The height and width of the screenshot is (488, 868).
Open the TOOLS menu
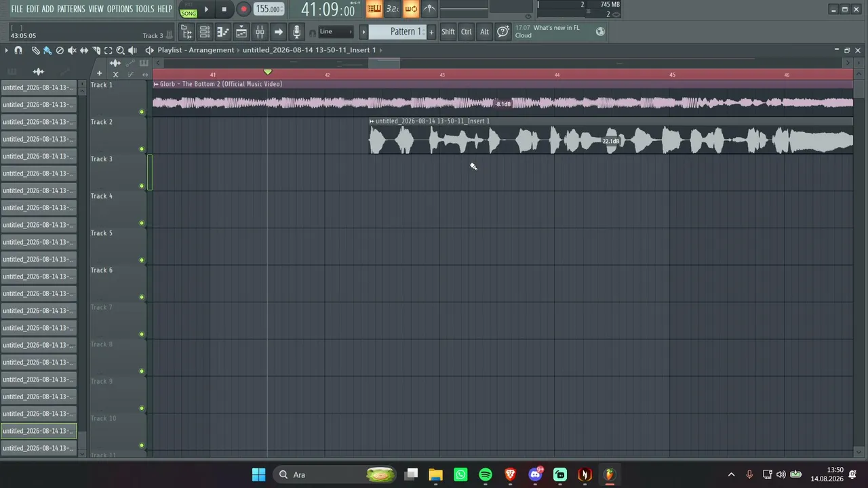145,9
